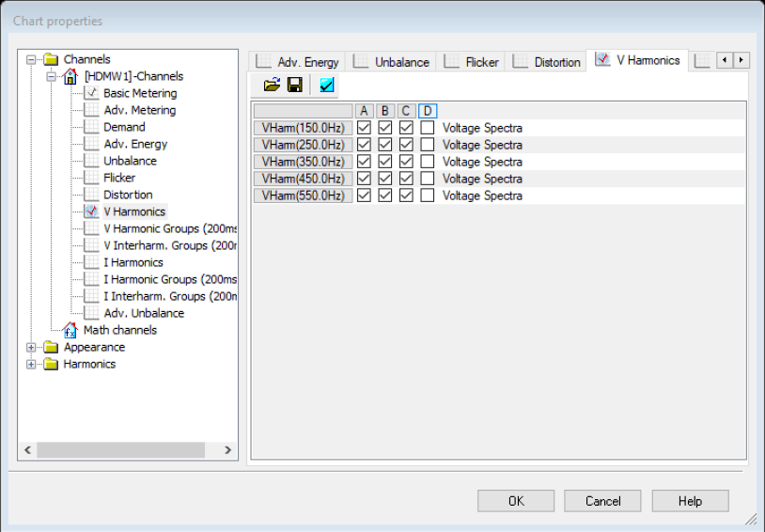Click the Math channels house icon

[x=70, y=330]
